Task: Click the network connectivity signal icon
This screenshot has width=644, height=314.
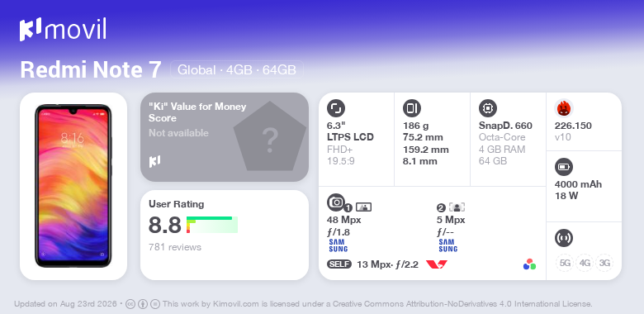Action: pyautogui.click(x=564, y=237)
